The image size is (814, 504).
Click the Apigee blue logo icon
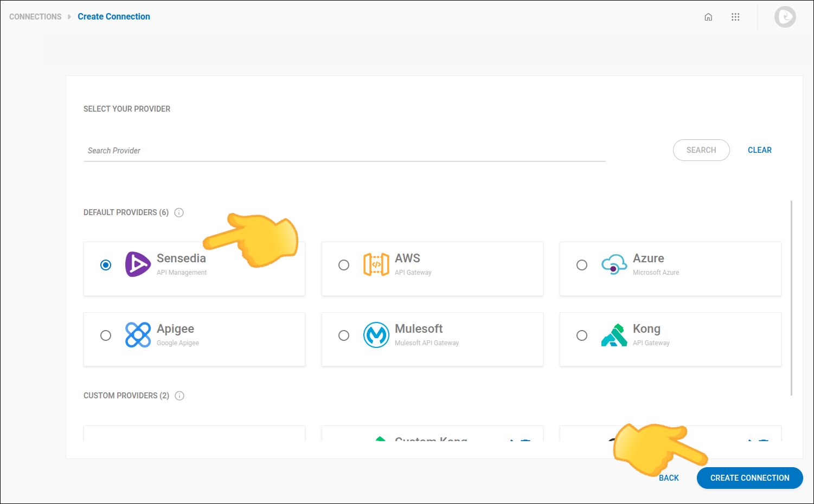click(138, 335)
